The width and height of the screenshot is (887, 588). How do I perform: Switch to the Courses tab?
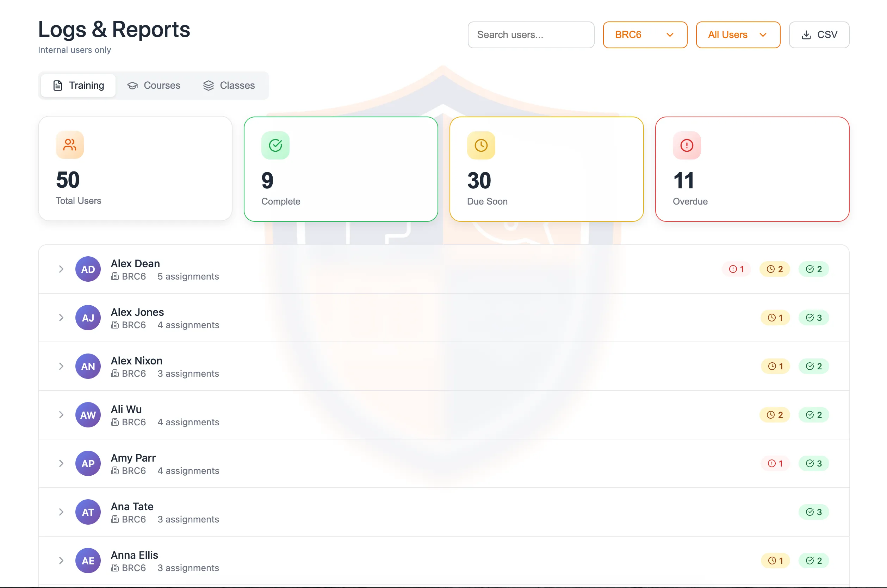pos(154,86)
